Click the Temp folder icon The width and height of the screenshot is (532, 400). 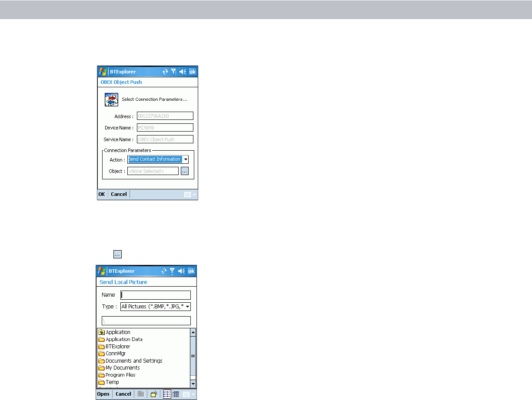(102, 382)
